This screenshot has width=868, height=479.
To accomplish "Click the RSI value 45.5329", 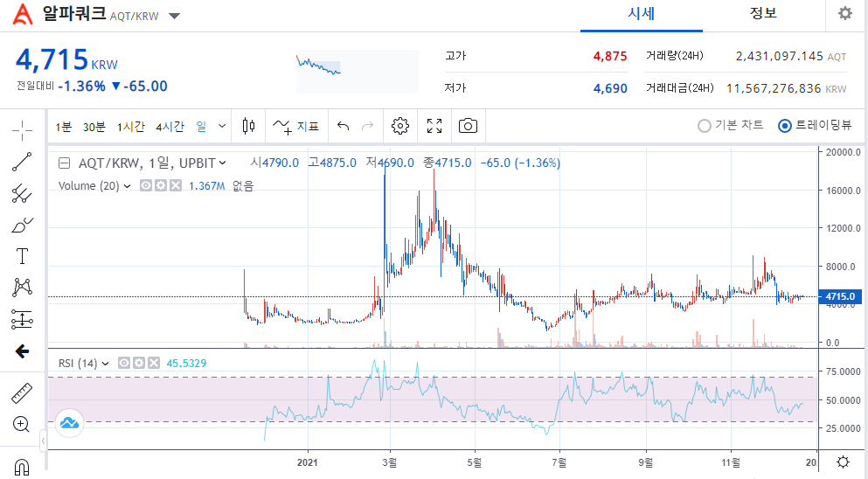I will click(x=186, y=364).
